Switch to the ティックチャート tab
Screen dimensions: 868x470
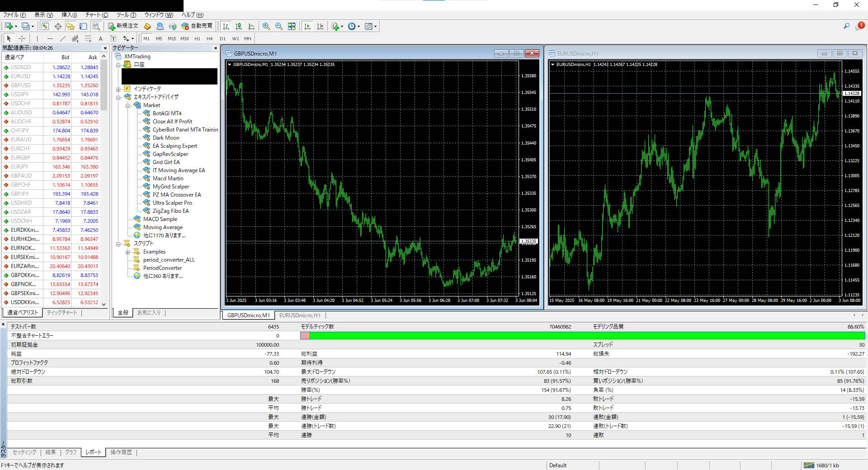tap(62, 313)
